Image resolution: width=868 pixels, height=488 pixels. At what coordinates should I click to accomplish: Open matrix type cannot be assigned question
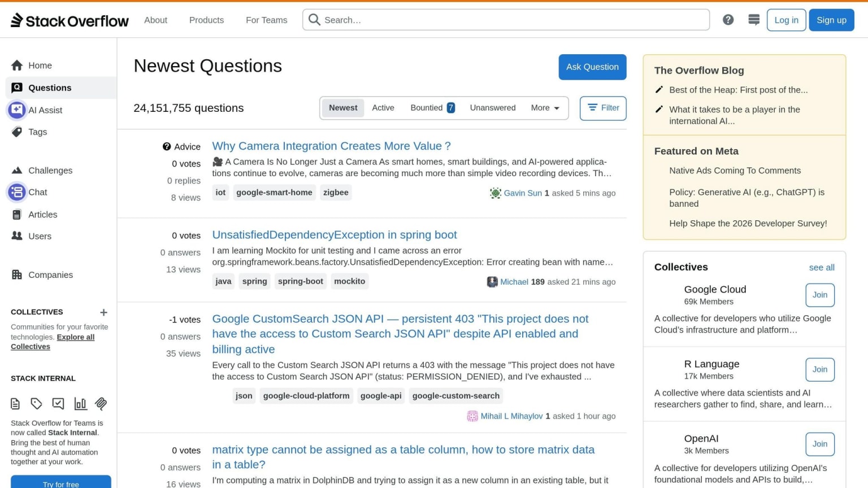click(403, 457)
